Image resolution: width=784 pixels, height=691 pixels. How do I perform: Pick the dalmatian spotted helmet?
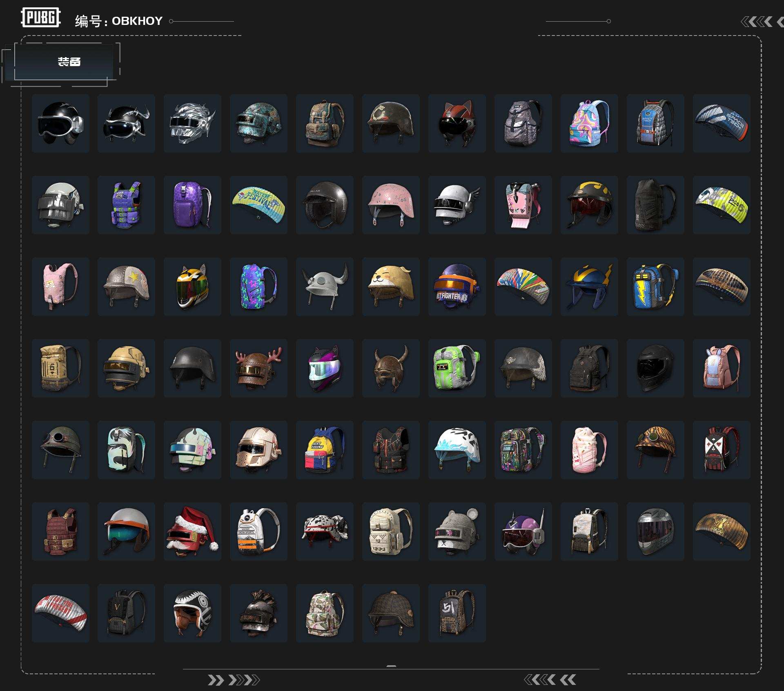click(325, 531)
